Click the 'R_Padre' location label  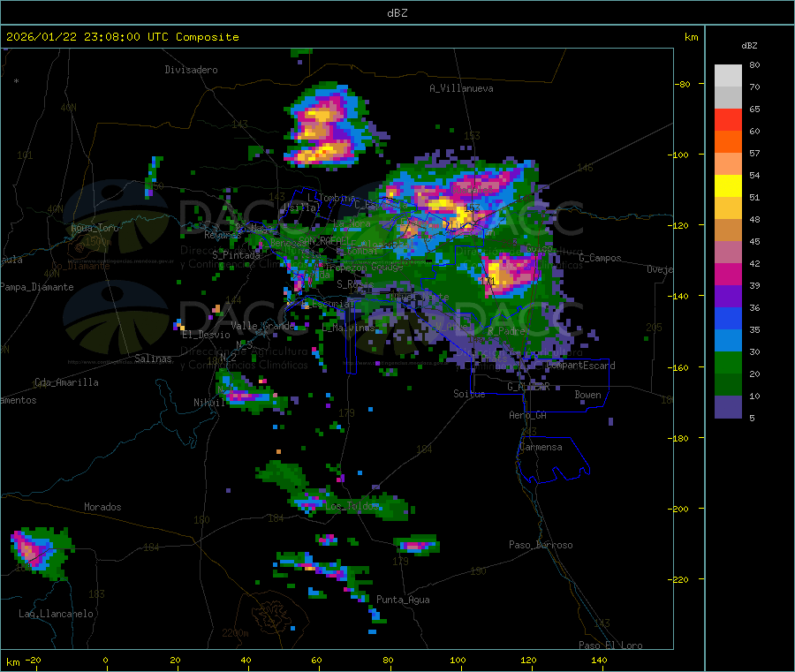[x=506, y=331]
